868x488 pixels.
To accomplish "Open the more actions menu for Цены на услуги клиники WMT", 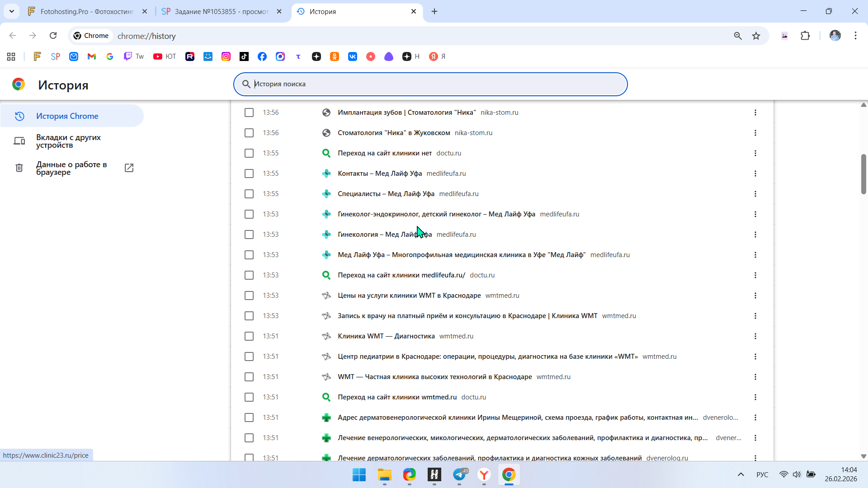I will [x=755, y=296].
